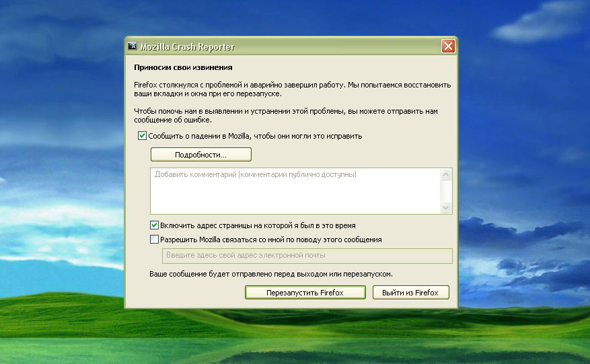Image resolution: width=590 pixels, height=364 pixels.
Task: Click the text 'Ваше сообщение будет отправлено перед выходом'
Action: 239,274
